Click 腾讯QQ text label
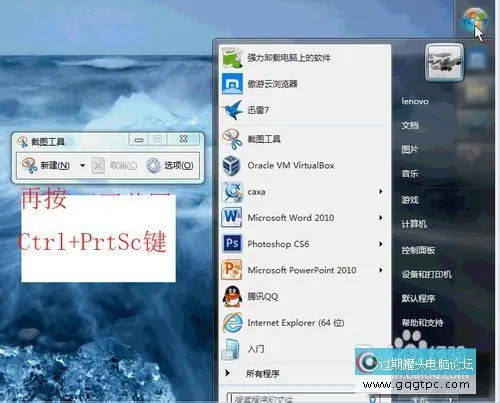Viewport: 500px width, 403px height. click(263, 296)
